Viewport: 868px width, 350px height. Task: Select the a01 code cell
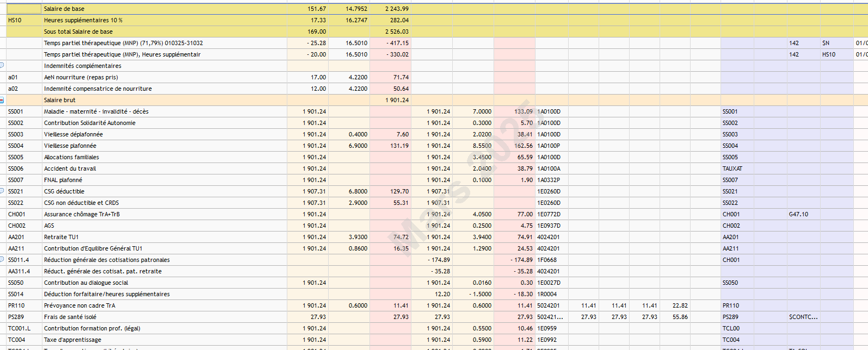point(23,77)
